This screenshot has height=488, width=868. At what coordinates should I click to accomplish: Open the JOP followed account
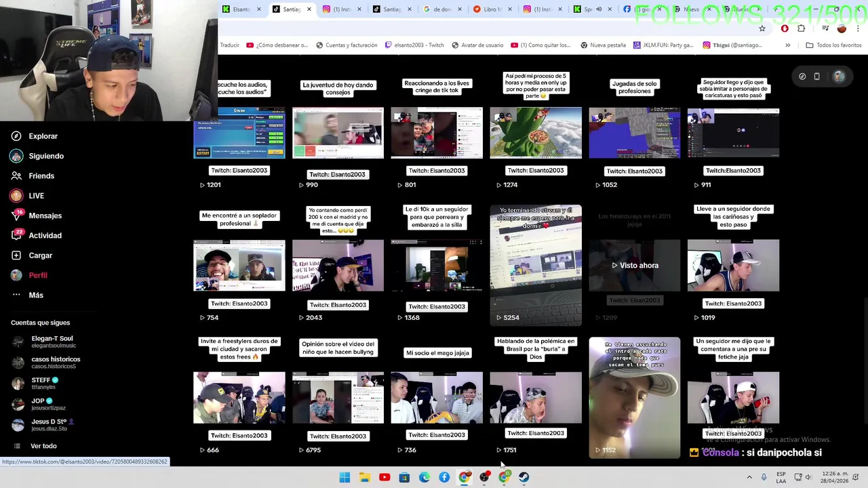tap(39, 404)
